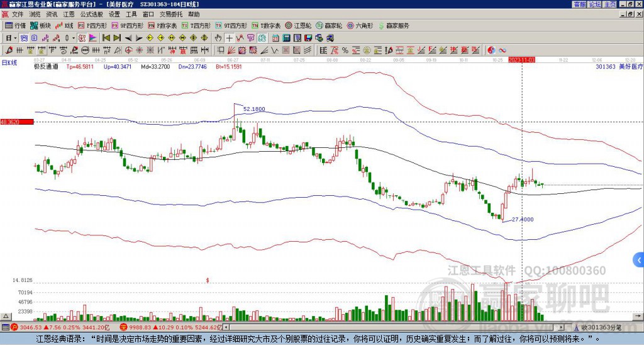Viewport: 644px width, 345px height.
Task: Jump to the last bar
Action: (x=117, y=38)
